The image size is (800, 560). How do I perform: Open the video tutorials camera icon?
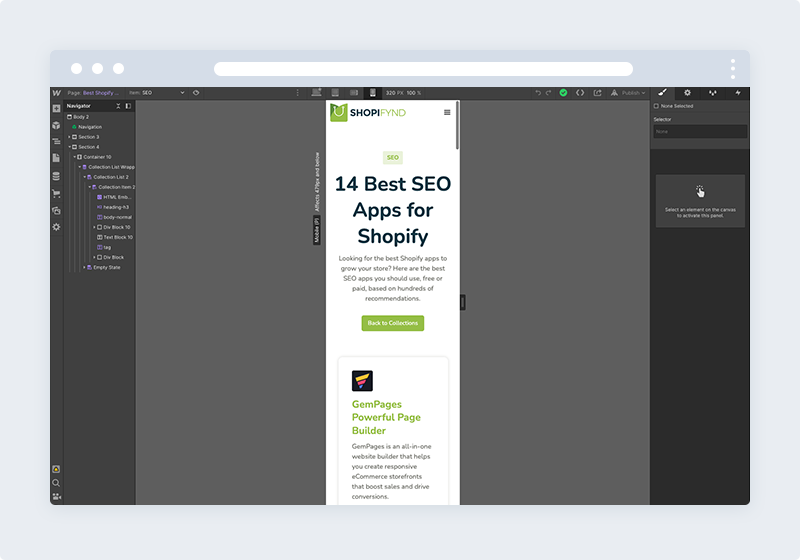point(56,496)
